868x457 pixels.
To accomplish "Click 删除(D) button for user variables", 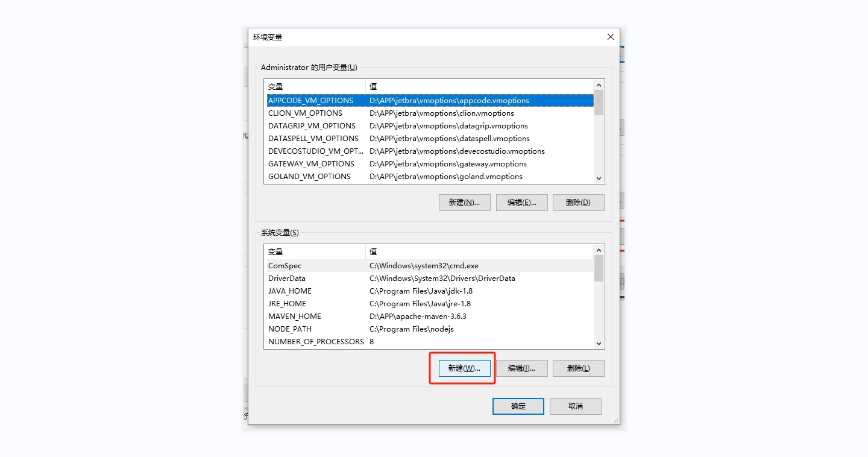I will [x=578, y=203].
